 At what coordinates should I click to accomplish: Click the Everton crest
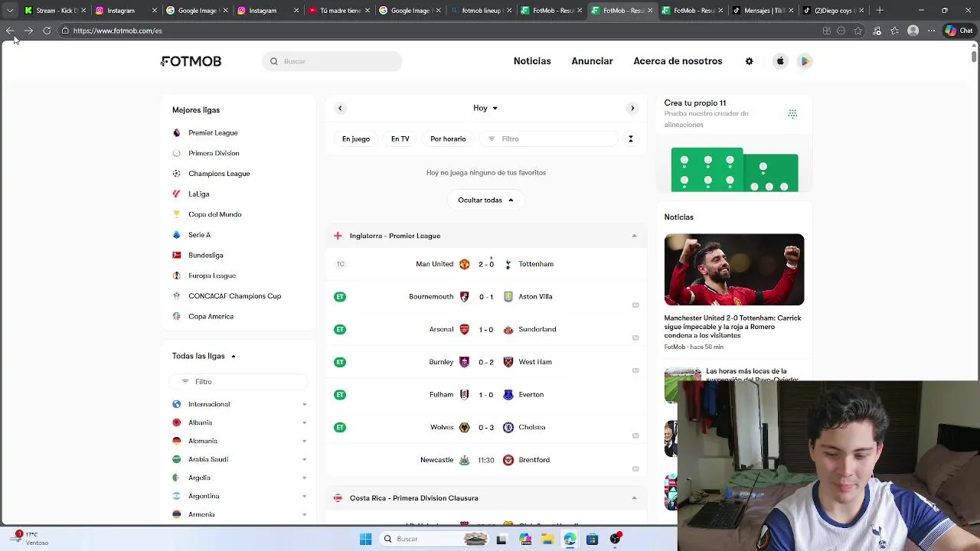[508, 395]
